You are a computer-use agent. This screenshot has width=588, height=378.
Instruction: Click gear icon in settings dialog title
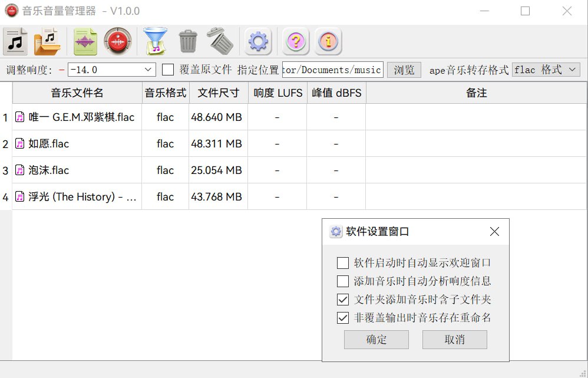(336, 232)
